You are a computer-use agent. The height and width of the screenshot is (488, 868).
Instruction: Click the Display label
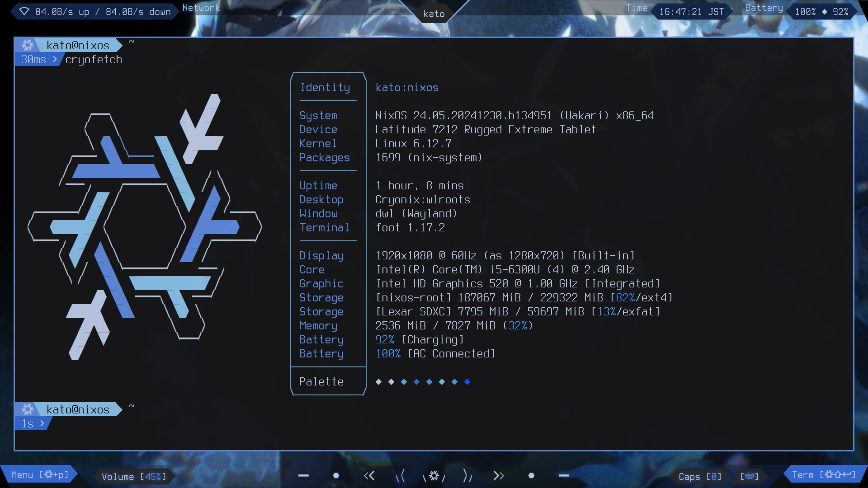(321, 256)
